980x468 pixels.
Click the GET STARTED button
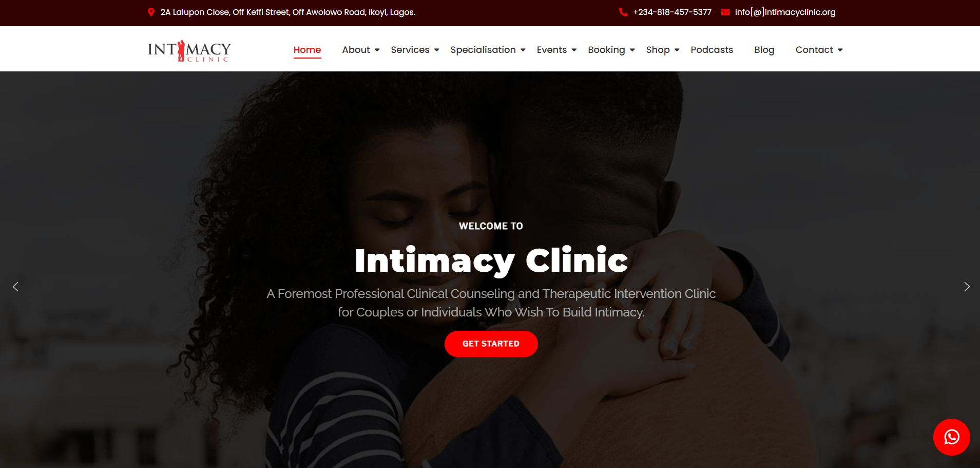tap(491, 344)
